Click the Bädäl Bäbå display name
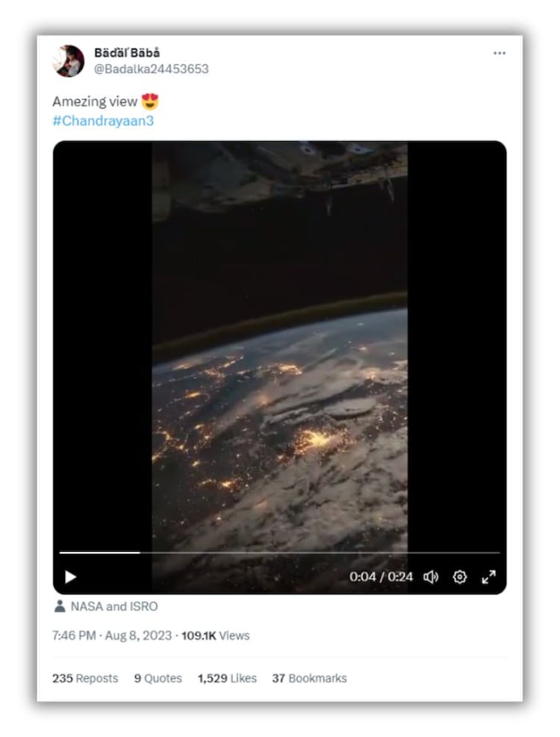560x737 pixels. tap(127, 53)
